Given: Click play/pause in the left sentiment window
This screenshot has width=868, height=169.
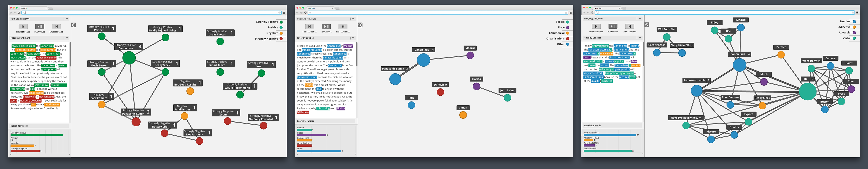Looking at the screenshot, I should click(40, 27).
